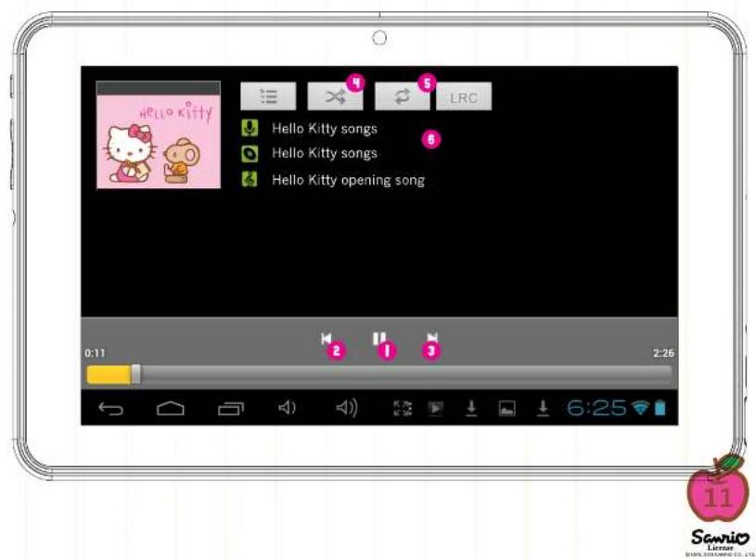Toggle repeat playback mode
Viewport: 756px width, 559px height.
pyautogui.click(x=402, y=96)
